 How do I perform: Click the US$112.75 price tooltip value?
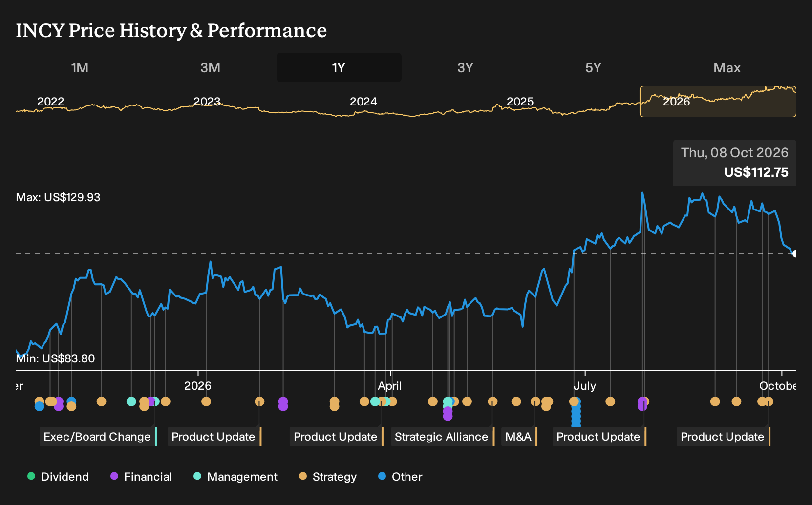click(x=756, y=172)
